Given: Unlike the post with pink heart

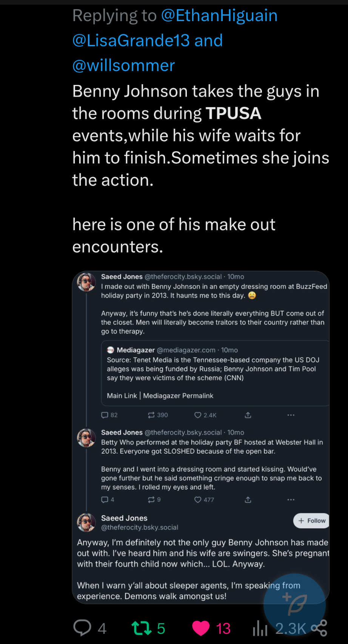Looking at the screenshot, I should [x=201, y=628].
